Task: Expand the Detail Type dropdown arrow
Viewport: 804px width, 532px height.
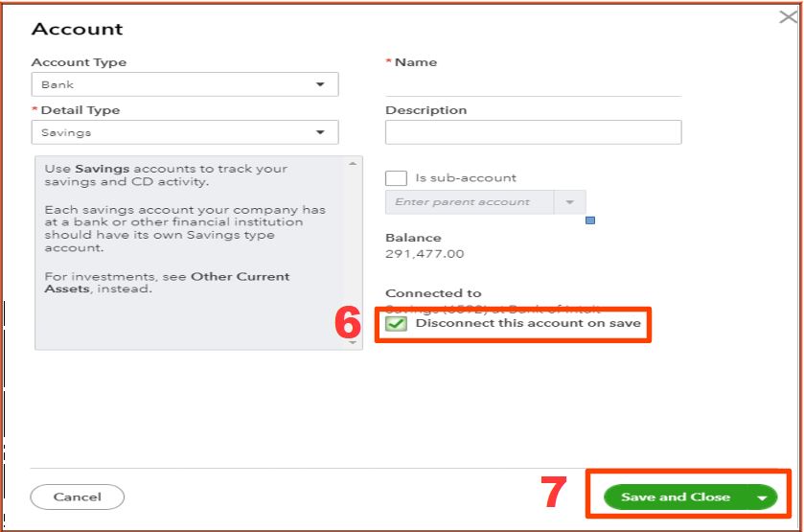Action: click(320, 132)
